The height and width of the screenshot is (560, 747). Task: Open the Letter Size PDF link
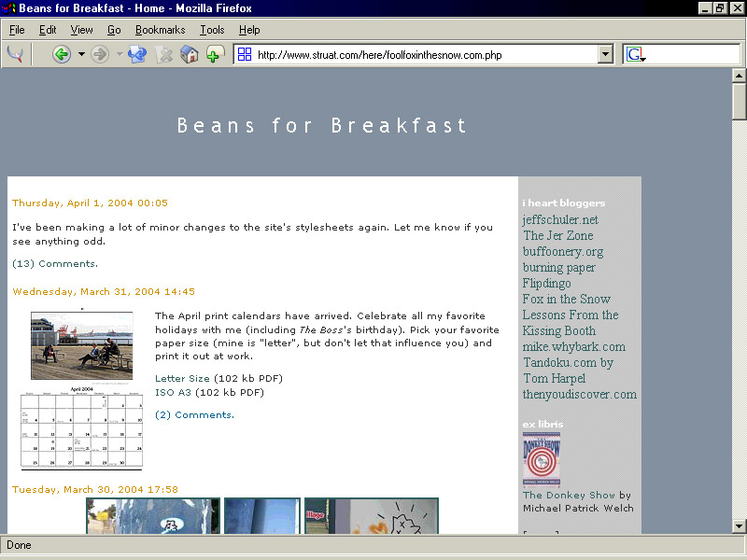click(x=182, y=378)
